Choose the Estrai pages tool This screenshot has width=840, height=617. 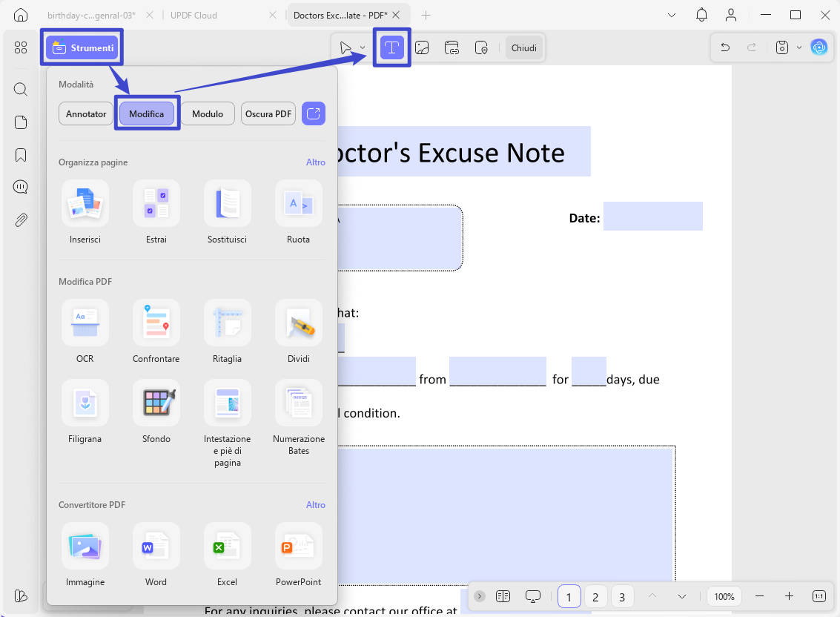coord(156,212)
